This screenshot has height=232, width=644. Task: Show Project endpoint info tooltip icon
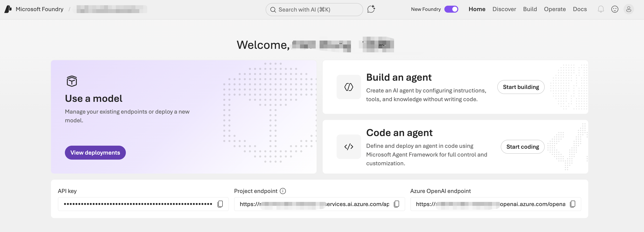pyautogui.click(x=283, y=191)
